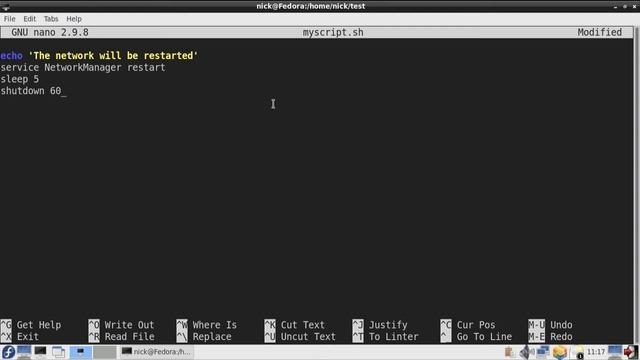This screenshot has height=360, width=640.
Task: Click the software updates package tray icon
Action: pos(560,352)
